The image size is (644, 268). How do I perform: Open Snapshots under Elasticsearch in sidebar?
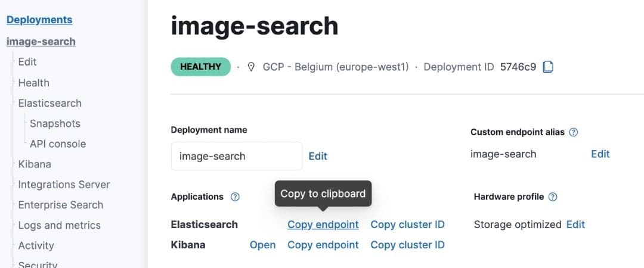(x=55, y=123)
